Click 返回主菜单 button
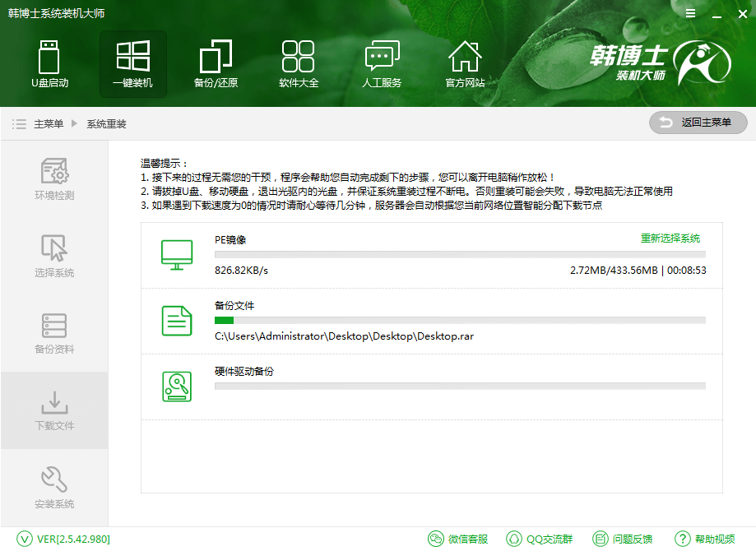Image resolution: width=756 pixels, height=551 pixels. coord(698,123)
